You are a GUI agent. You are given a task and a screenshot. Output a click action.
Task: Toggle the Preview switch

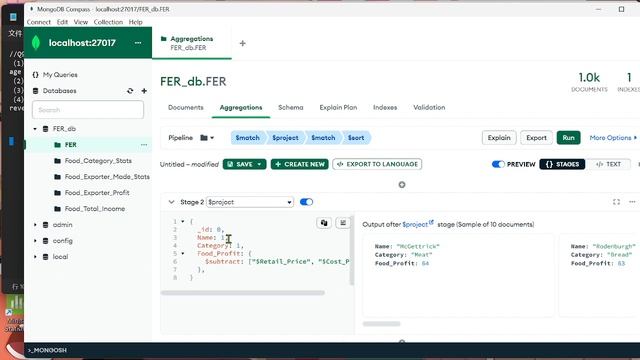[x=498, y=164]
